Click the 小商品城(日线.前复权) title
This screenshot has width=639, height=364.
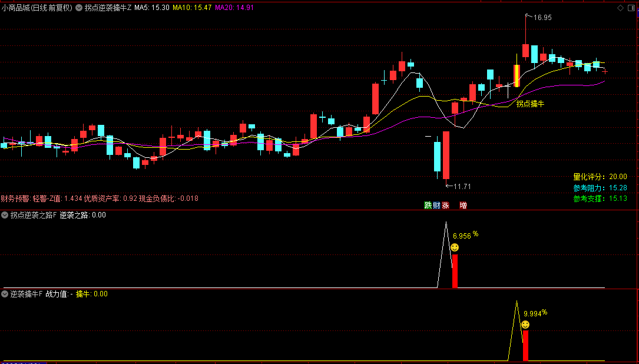tap(37, 7)
